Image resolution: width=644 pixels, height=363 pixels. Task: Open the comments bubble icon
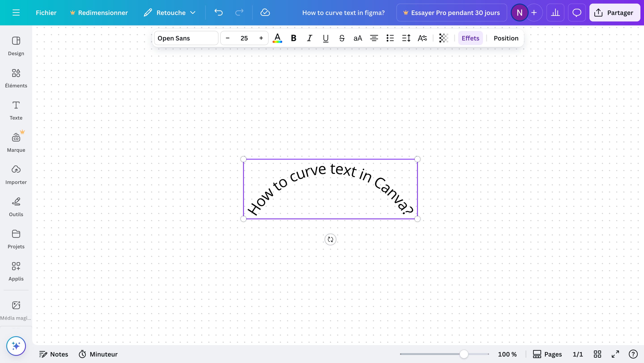coord(577,13)
